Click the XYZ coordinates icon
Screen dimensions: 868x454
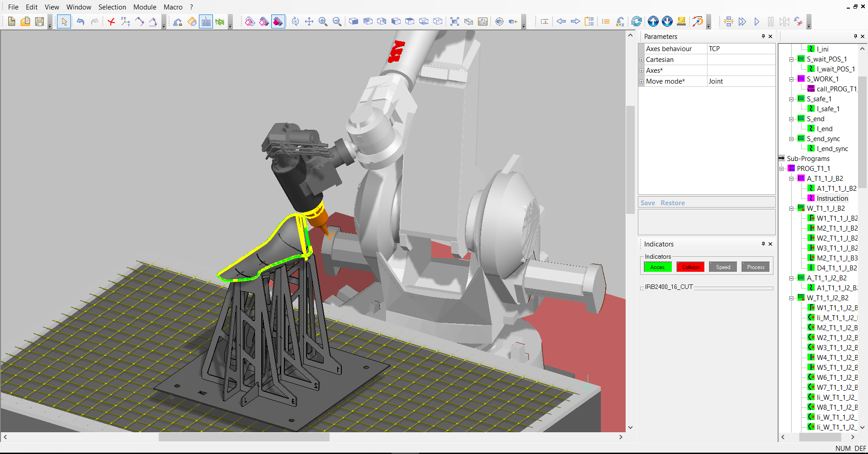point(620,21)
